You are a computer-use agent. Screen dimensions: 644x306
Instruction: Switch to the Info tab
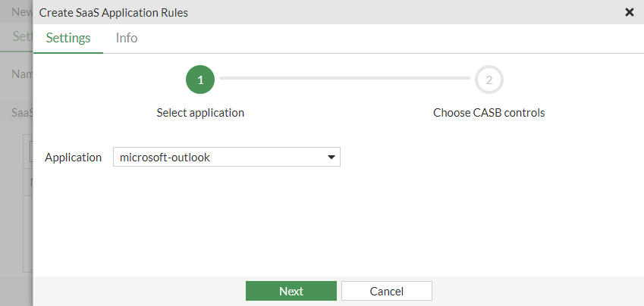pos(127,38)
